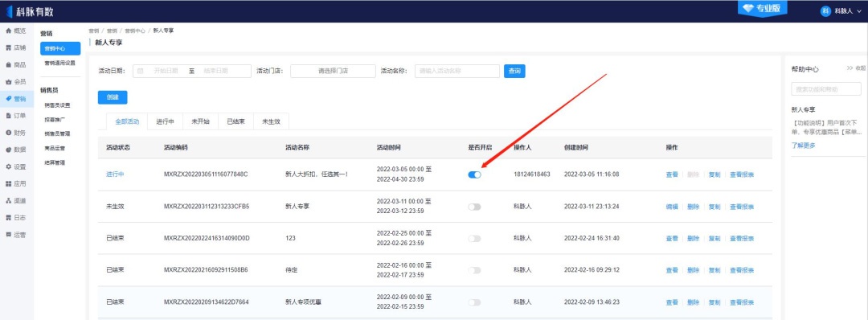Click the 进行中 status of the first activity

(x=115, y=174)
